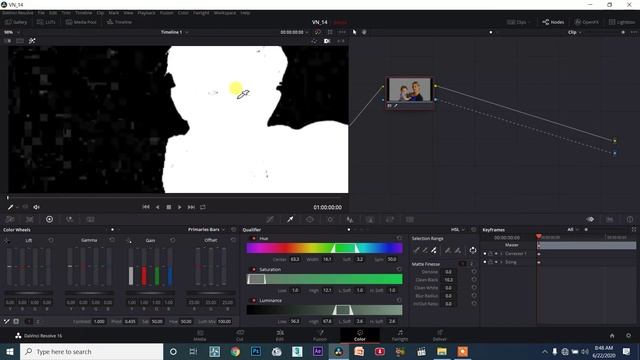
Task: Open the Workspace menu
Action: (x=225, y=13)
